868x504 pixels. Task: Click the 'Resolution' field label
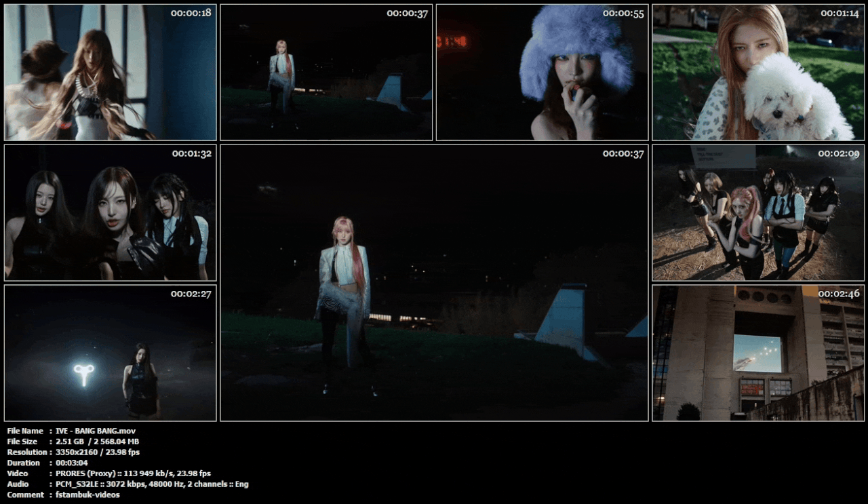[27, 452]
